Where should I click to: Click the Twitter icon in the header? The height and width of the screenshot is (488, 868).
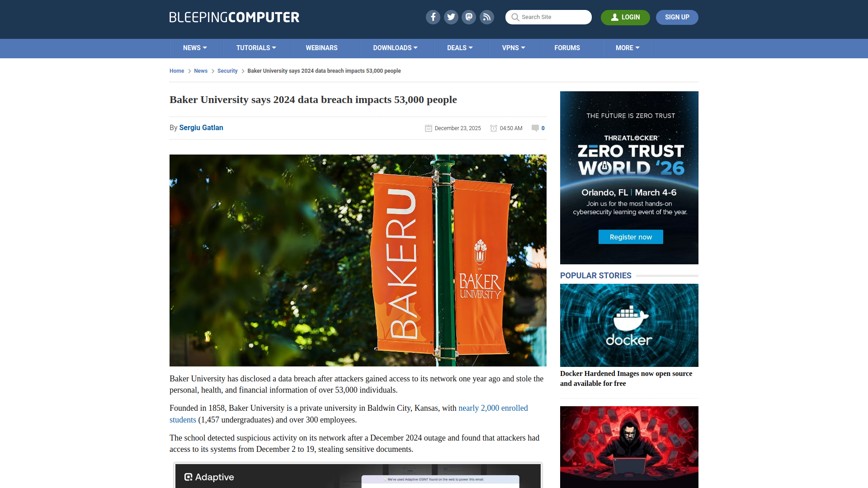451,17
